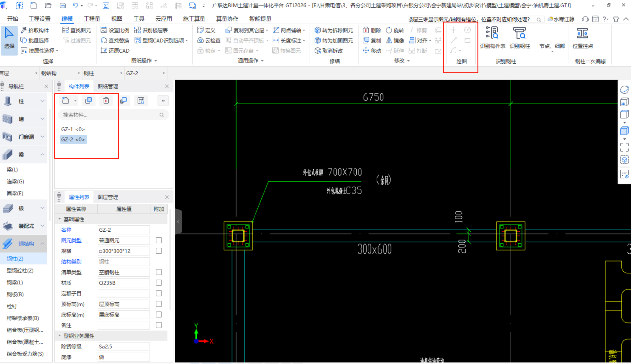This screenshot has width=631, height=364.
Task: Toggle 底标高(m) 附加 checkbox
Action: [159, 315]
